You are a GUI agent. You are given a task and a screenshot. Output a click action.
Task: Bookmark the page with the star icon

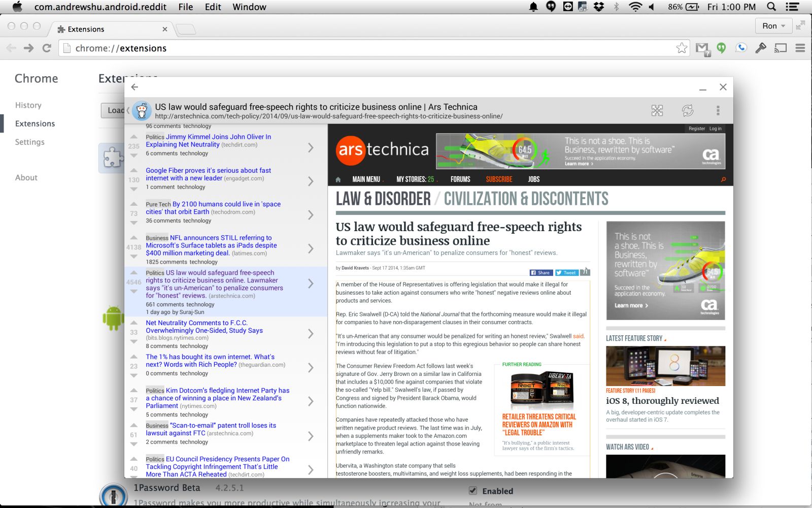coord(681,48)
